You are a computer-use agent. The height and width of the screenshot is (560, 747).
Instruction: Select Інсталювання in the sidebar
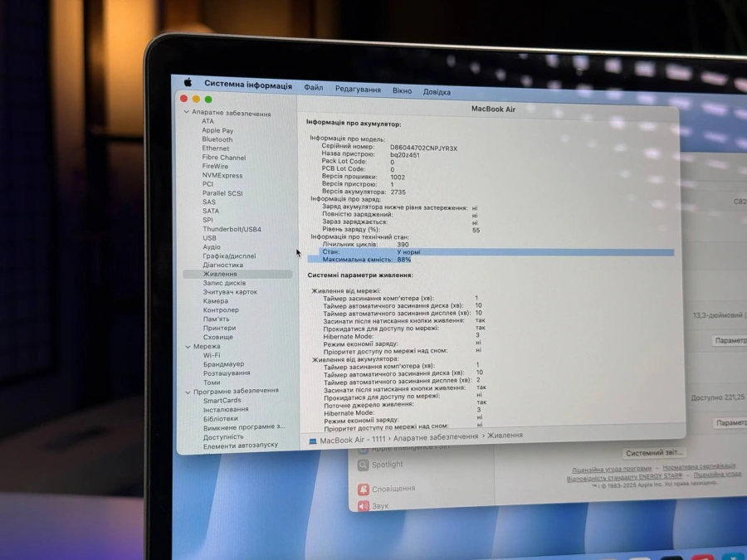[226, 410]
